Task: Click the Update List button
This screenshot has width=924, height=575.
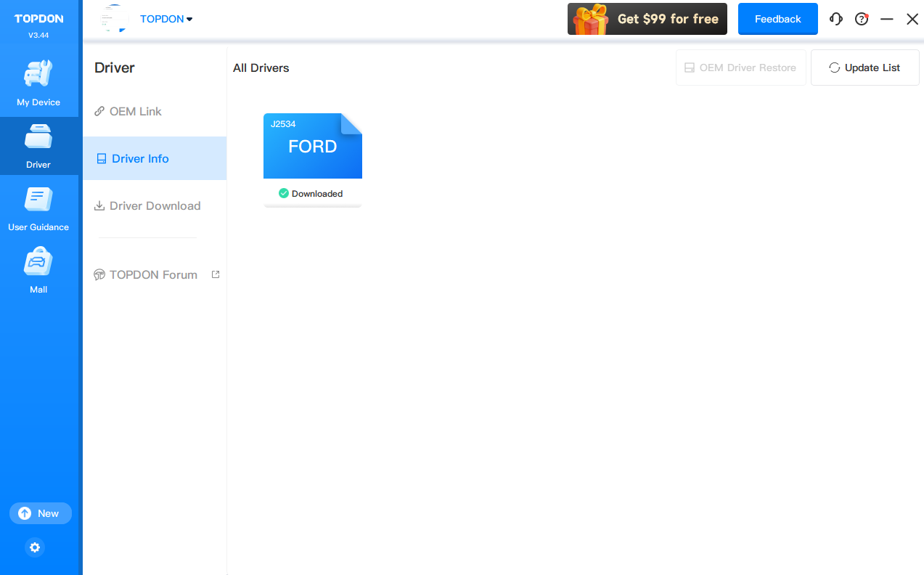Action: 864,68
